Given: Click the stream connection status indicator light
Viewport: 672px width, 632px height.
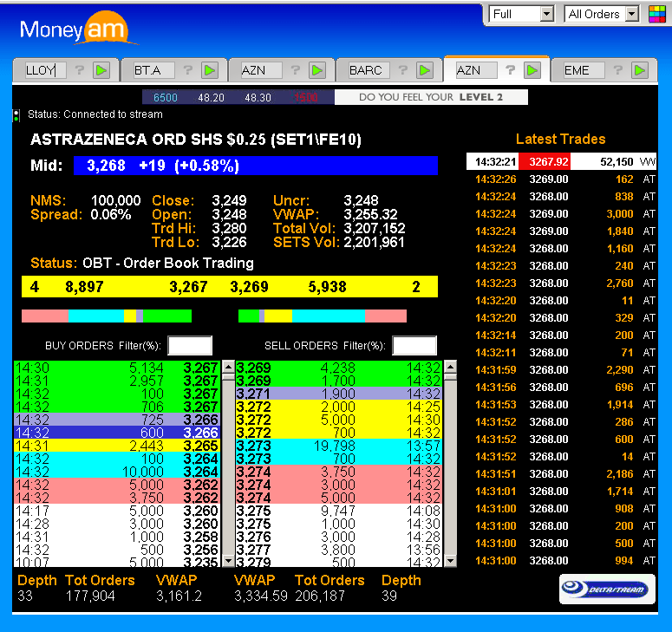Looking at the screenshot, I should click(x=16, y=114).
